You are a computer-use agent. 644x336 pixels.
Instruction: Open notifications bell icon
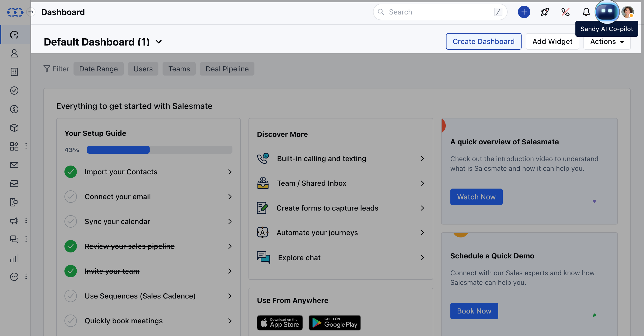586,12
